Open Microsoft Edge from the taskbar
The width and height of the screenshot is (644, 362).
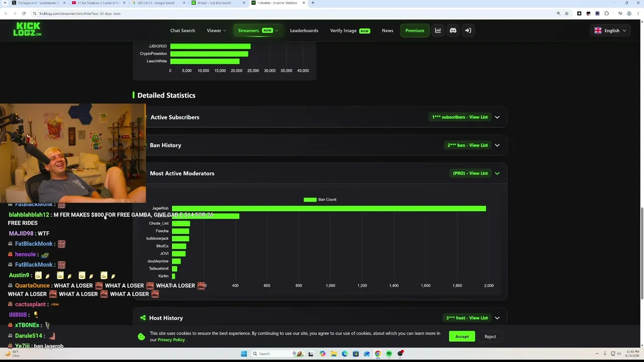pos(345,354)
